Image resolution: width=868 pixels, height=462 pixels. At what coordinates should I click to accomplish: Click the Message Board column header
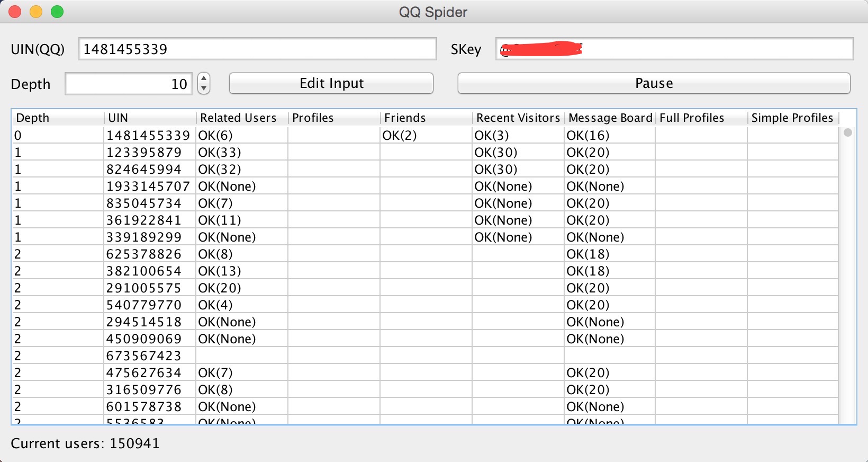[610, 118]
